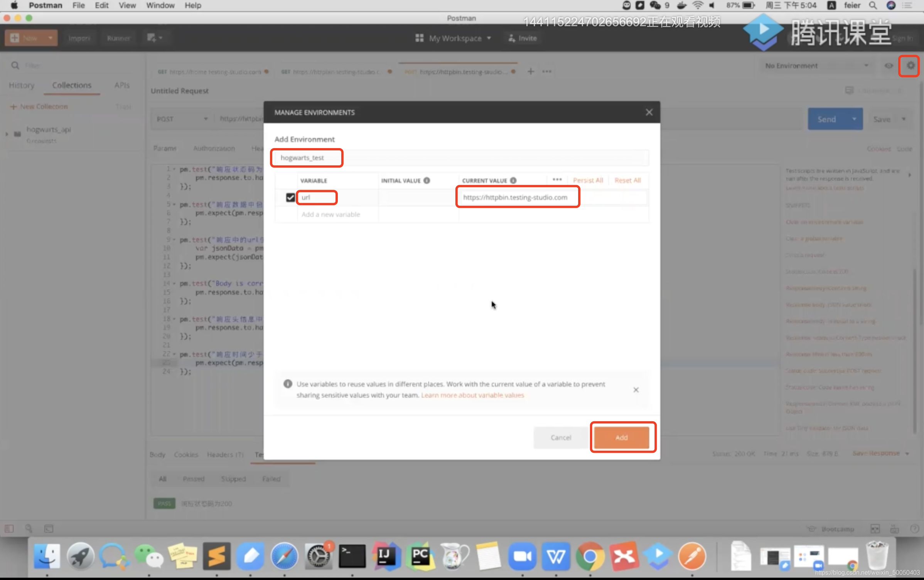
Task: Click the environment quick look eye icon
Action: pos(889,66)
